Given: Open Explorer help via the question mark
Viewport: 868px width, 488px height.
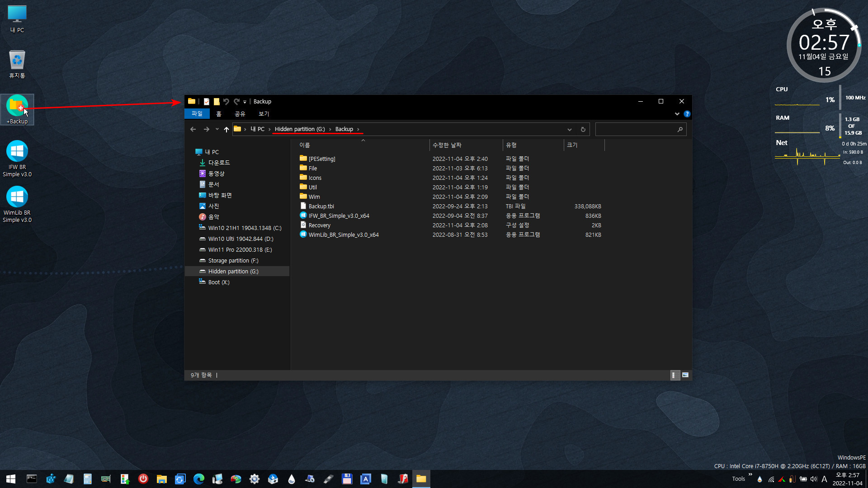Looking at the screenshot, I should [687, 114].
